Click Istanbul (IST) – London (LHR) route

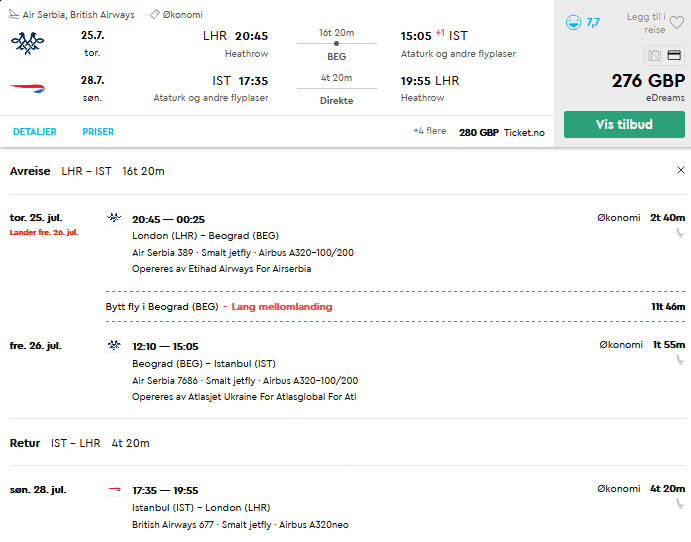pyautogui.click(x=201, y=508)
